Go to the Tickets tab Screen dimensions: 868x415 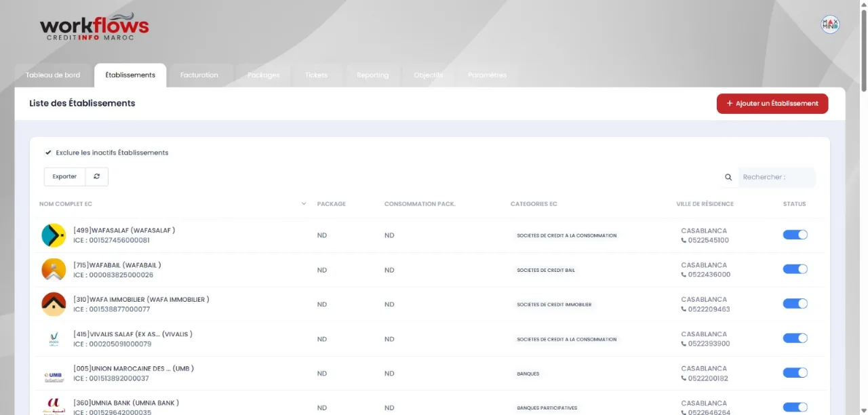click(316, 75)
